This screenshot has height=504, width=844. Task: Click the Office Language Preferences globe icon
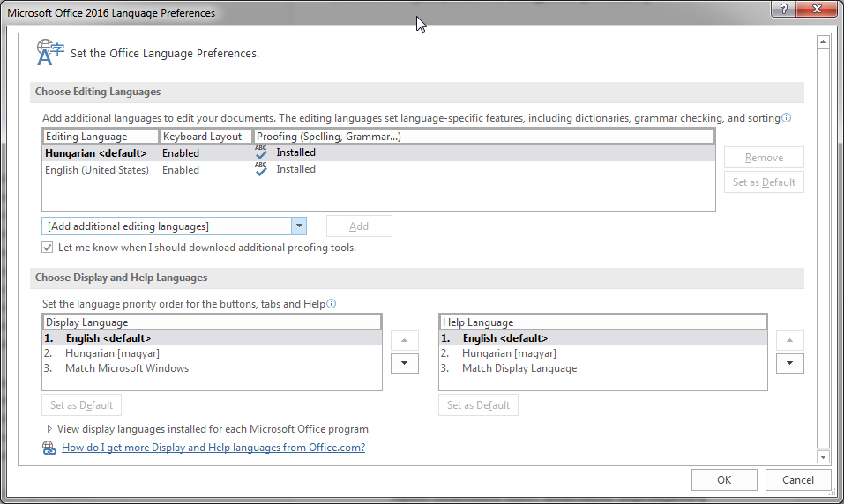pyautogui.click(x=50, y=52)
